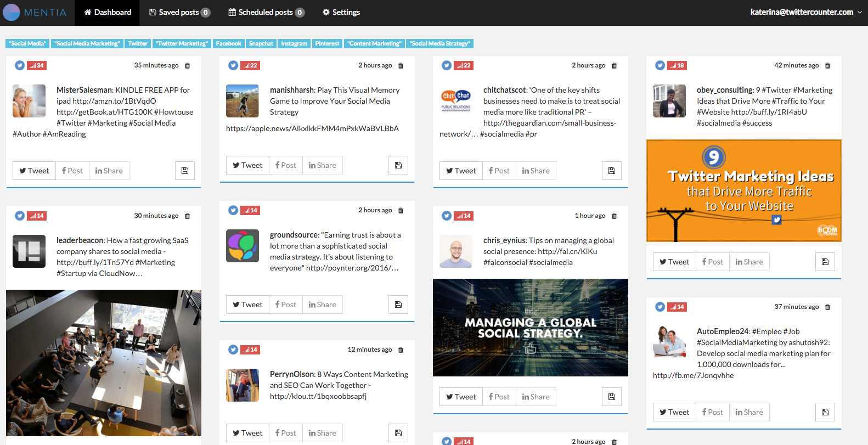Open the leaderbeacon office meeting photo

104,363
